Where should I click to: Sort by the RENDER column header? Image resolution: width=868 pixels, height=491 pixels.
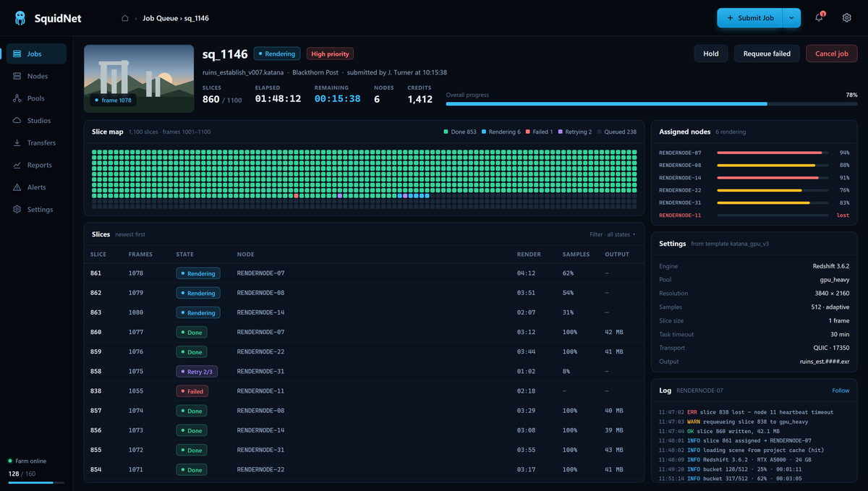point(528,255)
